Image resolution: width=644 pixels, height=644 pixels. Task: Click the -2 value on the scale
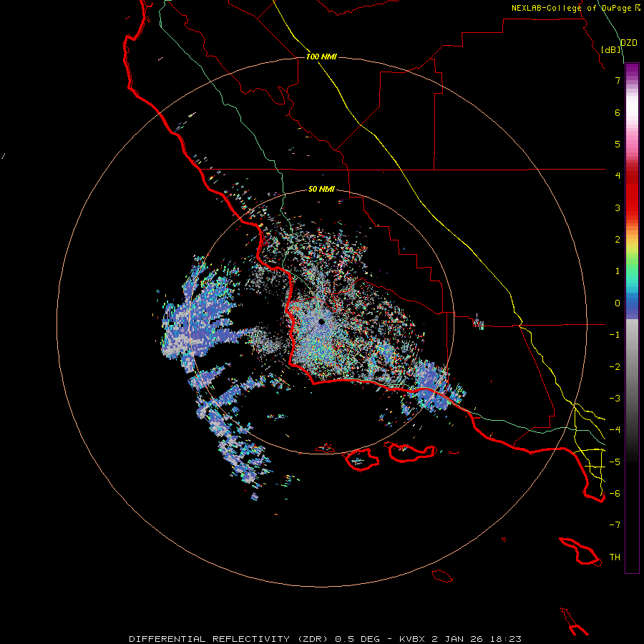pos(615,367)
